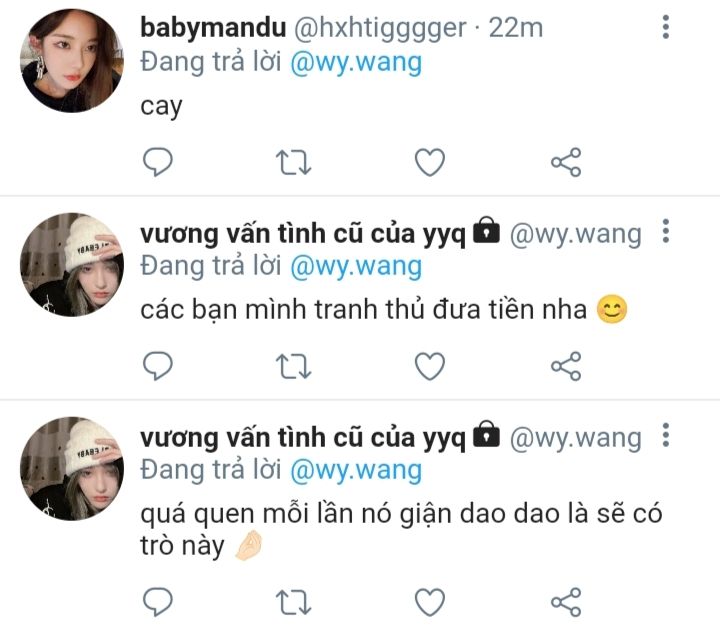Viewport: 720px width, 627px height.
Task: Share the "quá quen mỗi lần" tweet
Action: point(566,601)
